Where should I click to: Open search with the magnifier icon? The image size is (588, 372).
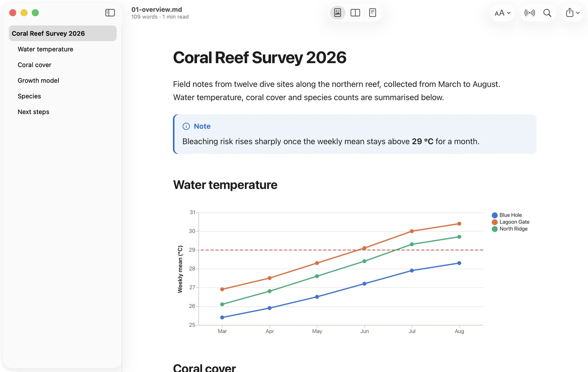pyautogui.click(x=547, y=13)
